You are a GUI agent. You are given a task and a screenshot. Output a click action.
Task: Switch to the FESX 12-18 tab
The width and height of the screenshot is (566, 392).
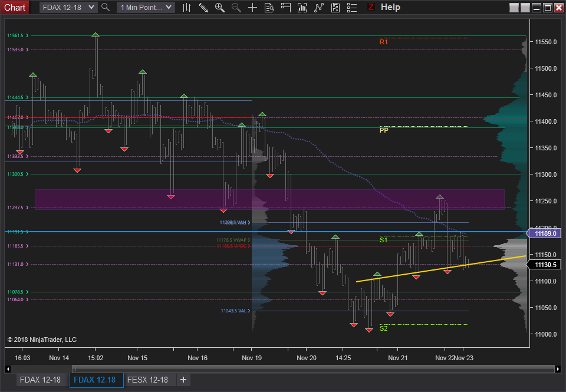tap(147, 380)
